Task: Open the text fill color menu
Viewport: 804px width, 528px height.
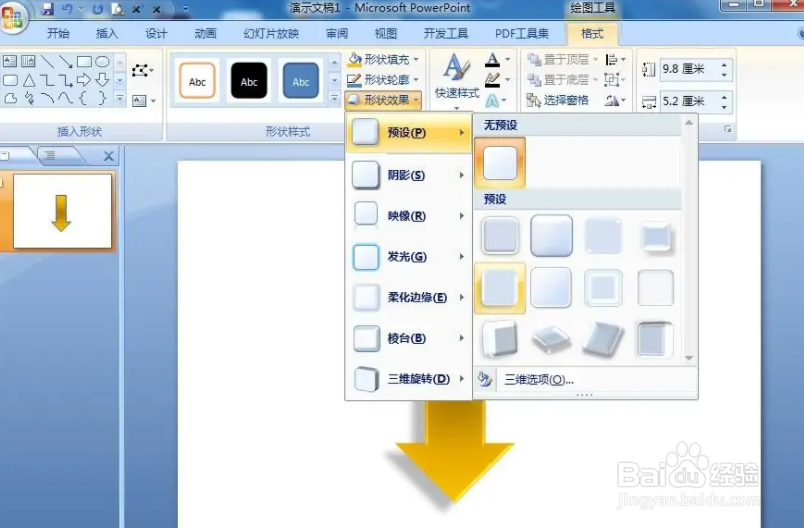Action: point(497,59)
